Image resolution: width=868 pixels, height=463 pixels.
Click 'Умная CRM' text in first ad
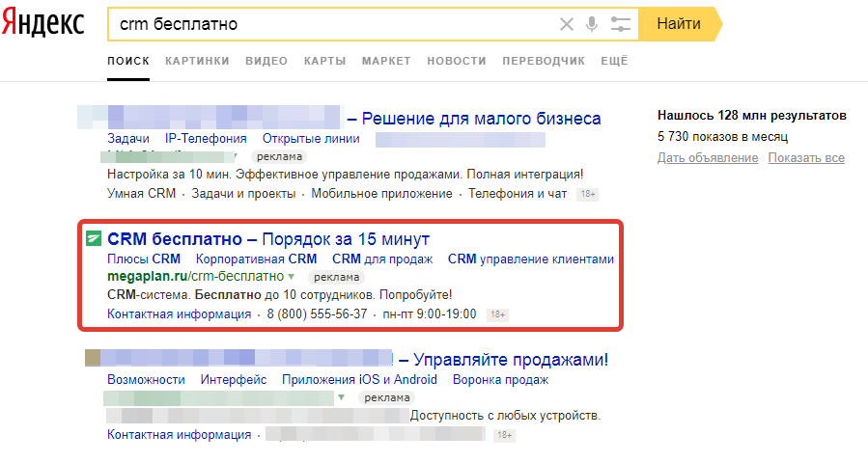(141, 194)
